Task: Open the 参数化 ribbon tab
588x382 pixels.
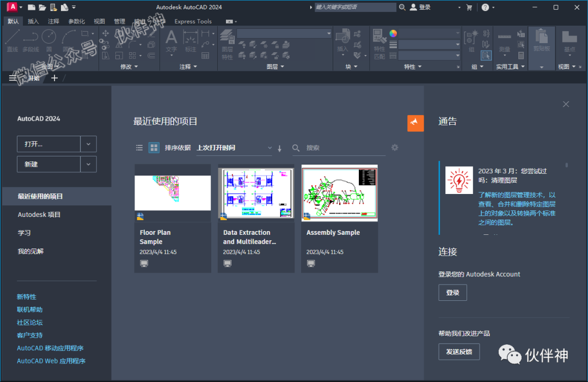Action: click(77, 21)
